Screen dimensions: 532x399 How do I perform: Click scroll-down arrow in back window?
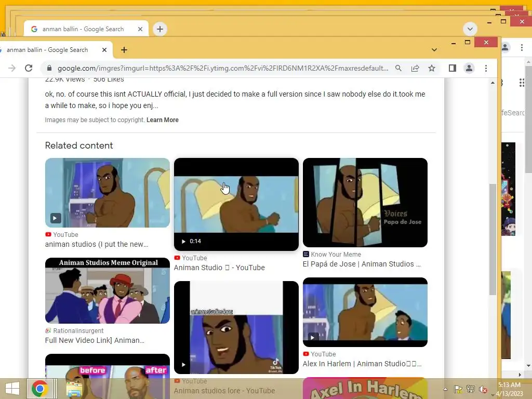click(x=528, y=366)
